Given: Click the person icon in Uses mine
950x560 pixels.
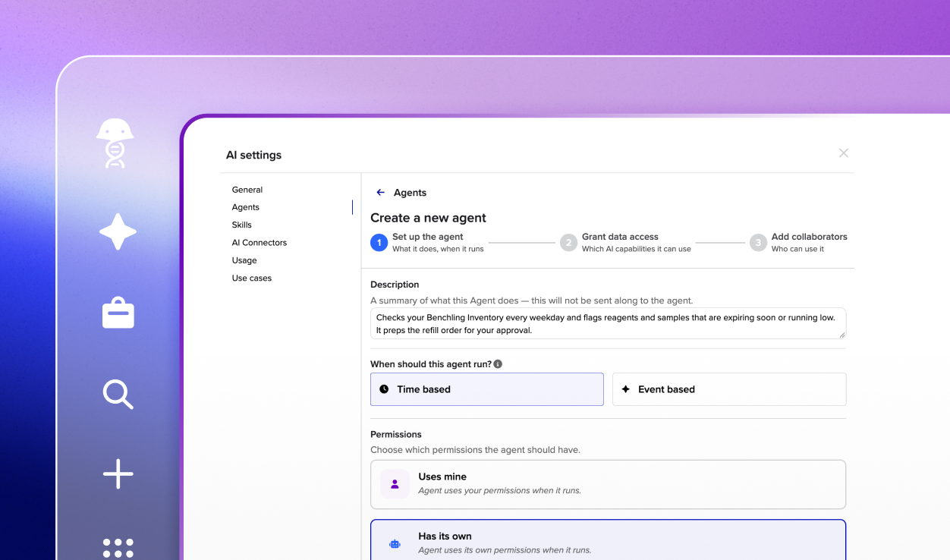Looking at the screenshot, I should (x=395, y=484).
